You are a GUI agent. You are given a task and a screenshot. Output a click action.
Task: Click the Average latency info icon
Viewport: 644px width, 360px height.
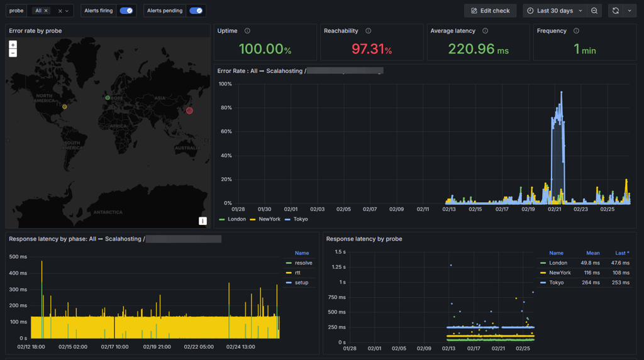click(x=485, y=31)
